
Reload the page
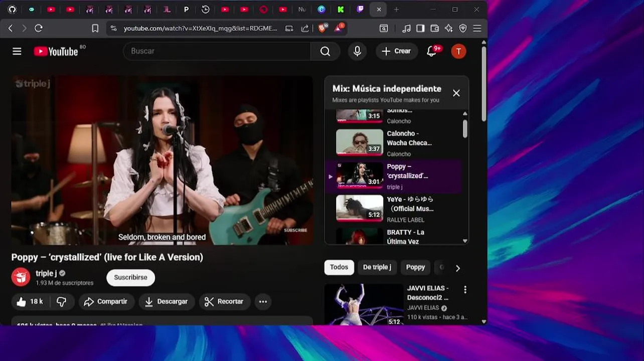click(39, 29)
